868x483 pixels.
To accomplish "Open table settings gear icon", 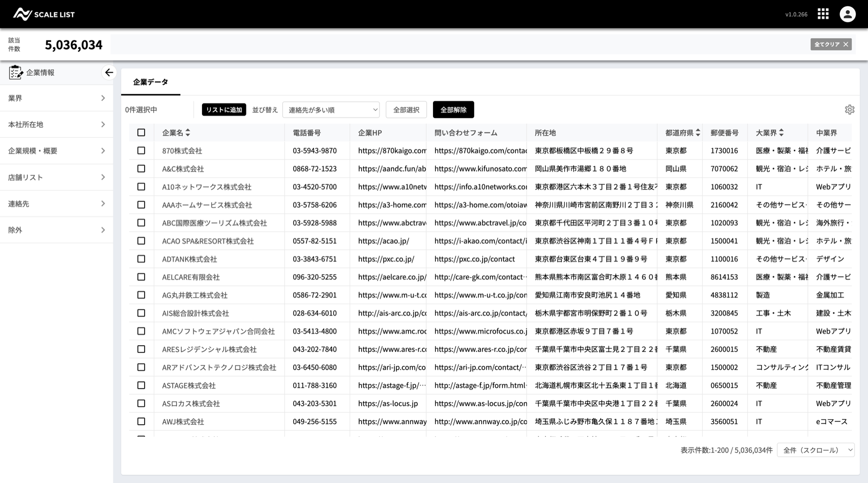I will 850,110.
